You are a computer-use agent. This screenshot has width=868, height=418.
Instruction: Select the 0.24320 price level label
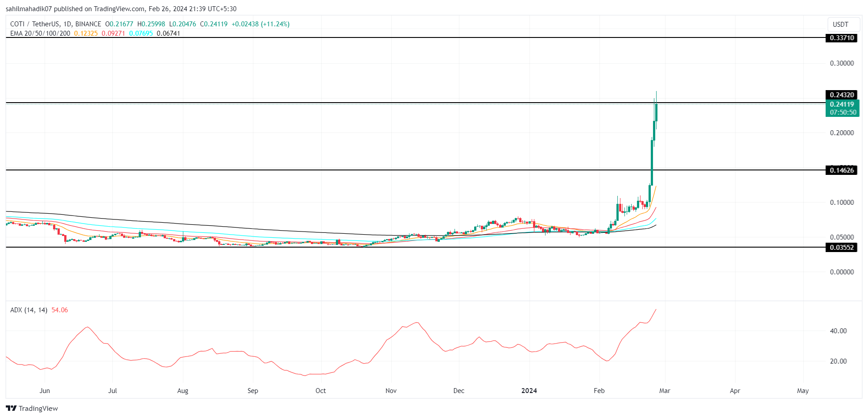point(842,95)
